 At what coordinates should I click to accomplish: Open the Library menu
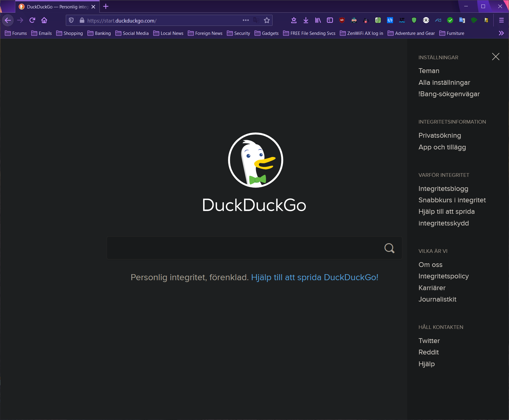[318, 20]
